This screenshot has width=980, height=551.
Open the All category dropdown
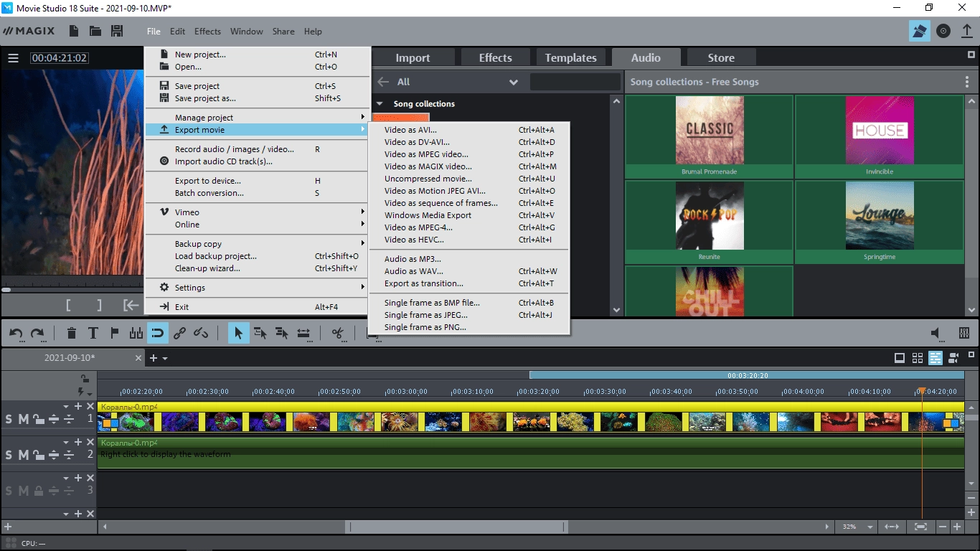tap(514, 83)
